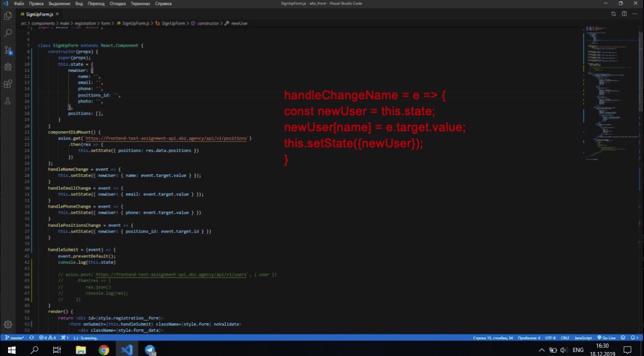This screenshot has width=644, height=356.
Task: Open the Extensions view
Action: tap(8, 84)
